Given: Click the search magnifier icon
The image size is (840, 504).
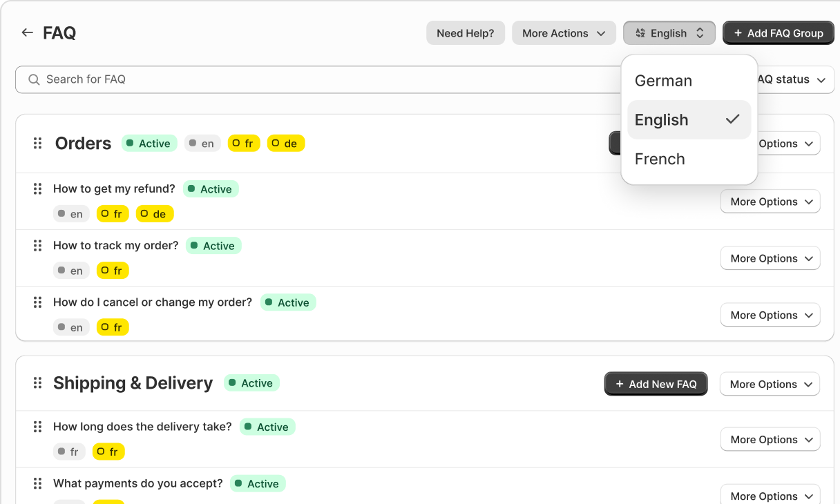Looking at the screenshot, I should pyautogui.click(x=34, y=79).
